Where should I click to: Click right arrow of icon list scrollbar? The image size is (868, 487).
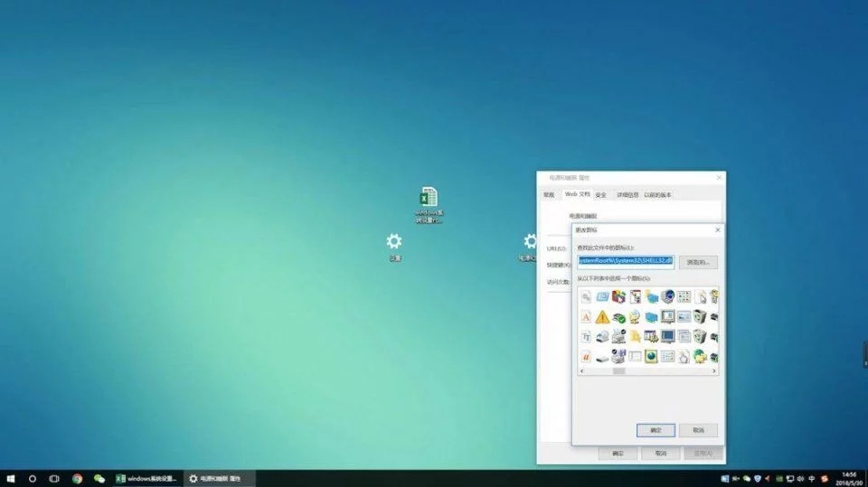(714, 371)
